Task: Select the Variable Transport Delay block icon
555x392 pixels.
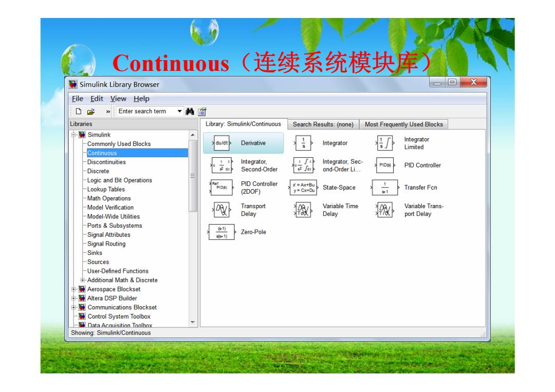Action: (385, 210)
